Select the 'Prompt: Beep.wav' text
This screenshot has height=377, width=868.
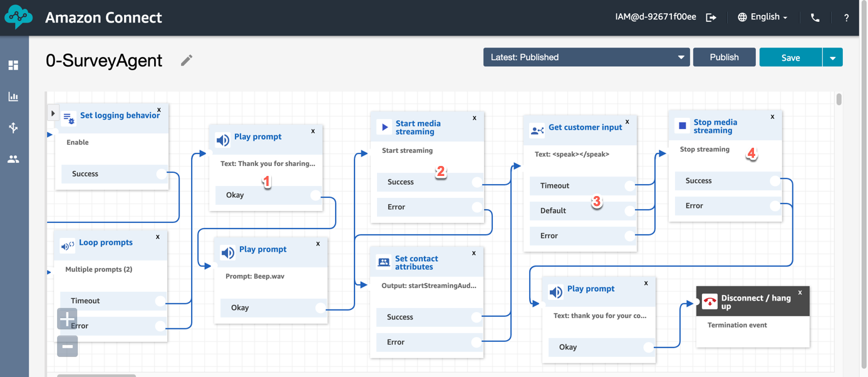coord(255,276)
